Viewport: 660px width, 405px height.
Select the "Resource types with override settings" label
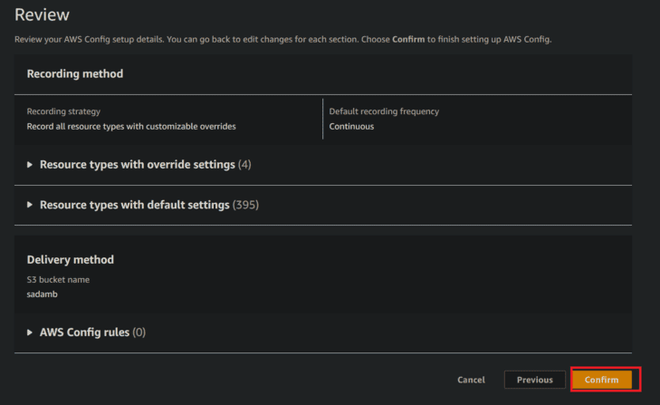[137, 164]
